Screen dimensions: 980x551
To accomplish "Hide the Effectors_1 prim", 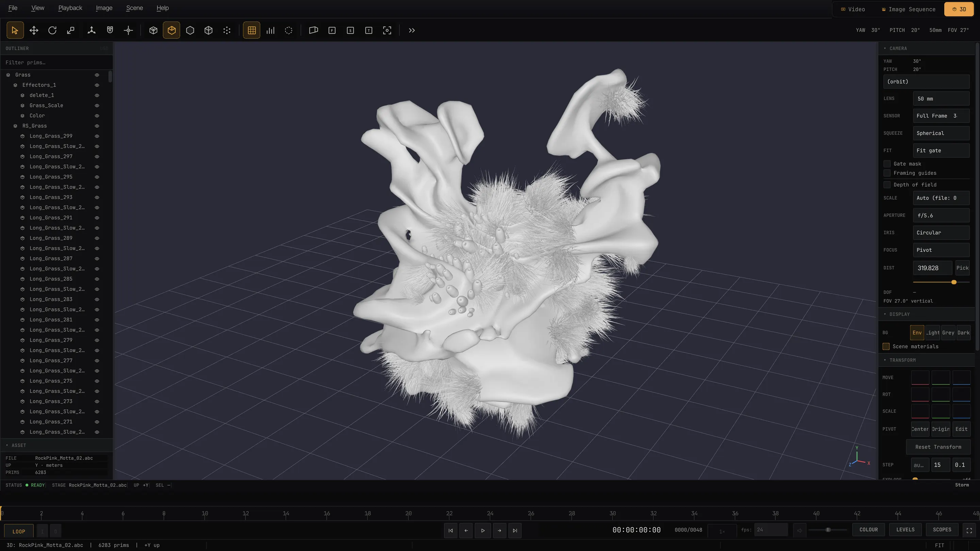I will (97, 85).
